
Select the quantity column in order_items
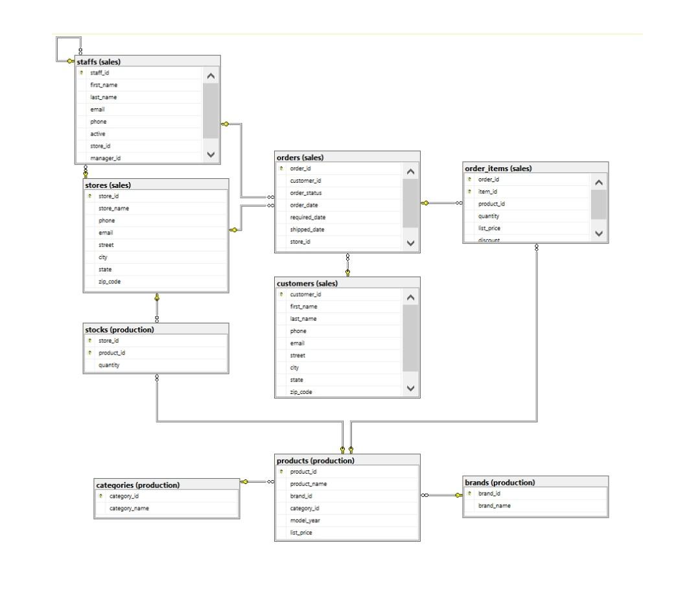tap(527, 216)
